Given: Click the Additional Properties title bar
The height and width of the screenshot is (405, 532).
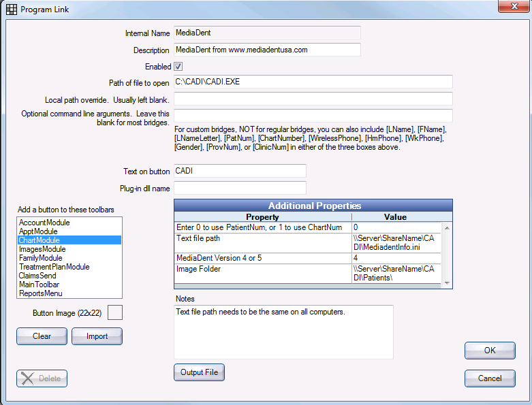Looking at the screenshot, I should [313, 206].
